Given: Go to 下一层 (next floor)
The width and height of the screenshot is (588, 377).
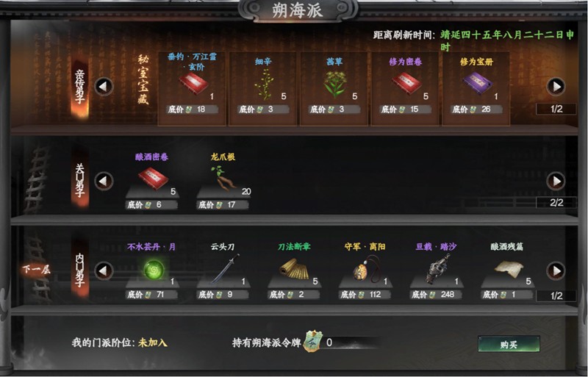Looking at the screenshot, I should pos(36,269).
